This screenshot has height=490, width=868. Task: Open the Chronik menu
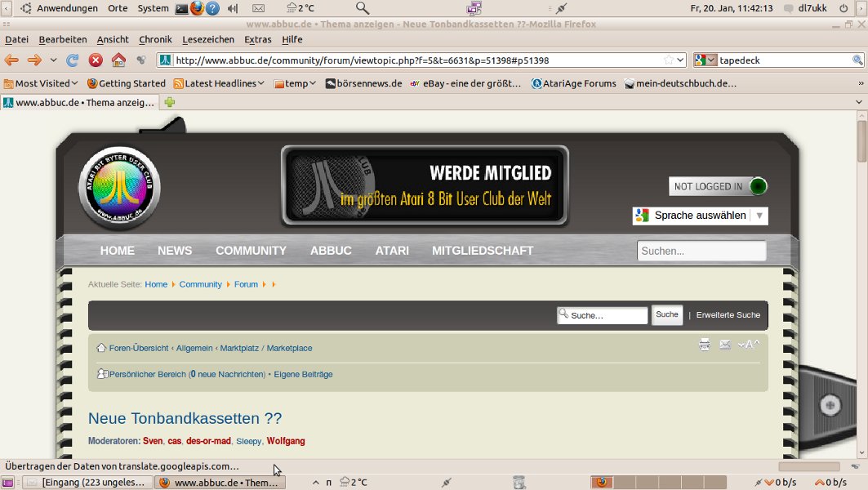155,39
